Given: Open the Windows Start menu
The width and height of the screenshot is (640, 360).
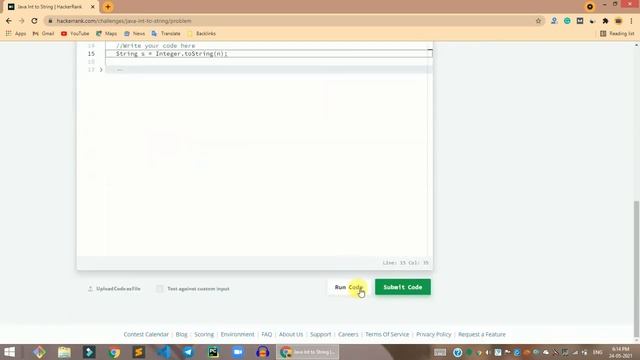Looking at the screenshot, I should [9, 352].
